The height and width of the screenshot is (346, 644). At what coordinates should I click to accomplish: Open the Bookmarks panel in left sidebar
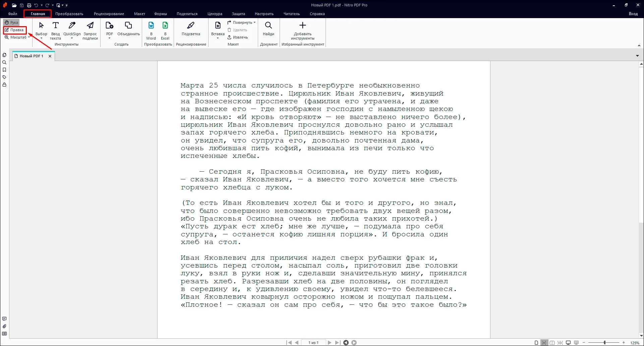pos(4,70)
